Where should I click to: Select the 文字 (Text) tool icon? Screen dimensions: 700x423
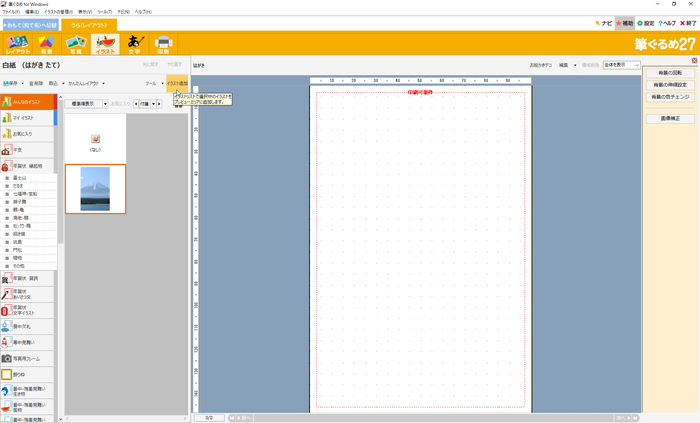134,43
